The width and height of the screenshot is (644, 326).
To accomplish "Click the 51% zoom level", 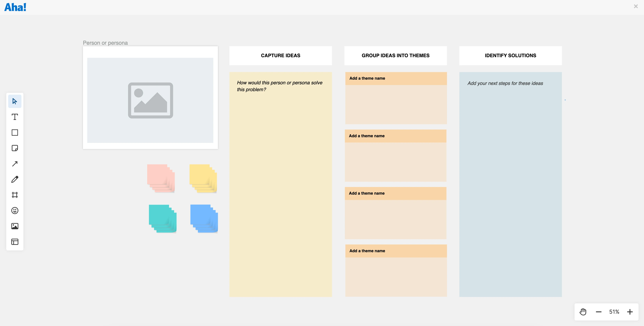I will 614,312.
